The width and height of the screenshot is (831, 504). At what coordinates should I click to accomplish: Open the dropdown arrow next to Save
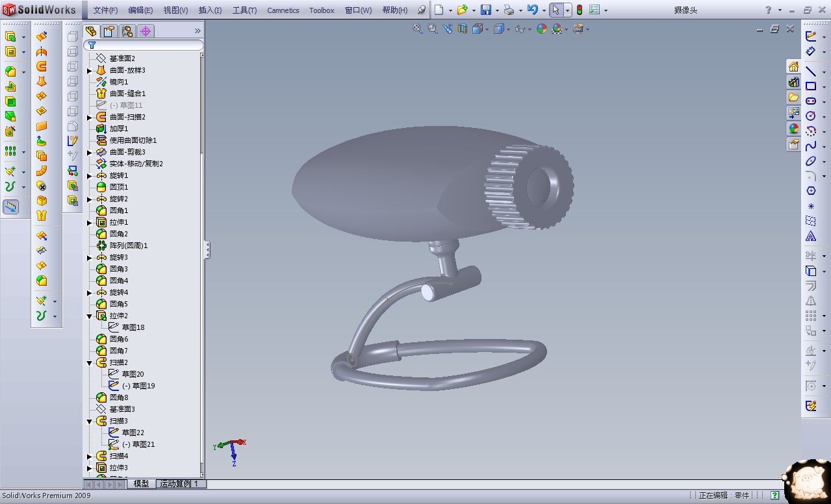coord(497,10)
